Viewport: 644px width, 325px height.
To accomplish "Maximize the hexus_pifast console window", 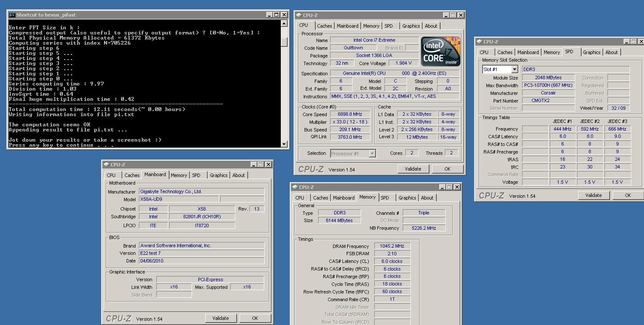I will (x=276, y=15).
